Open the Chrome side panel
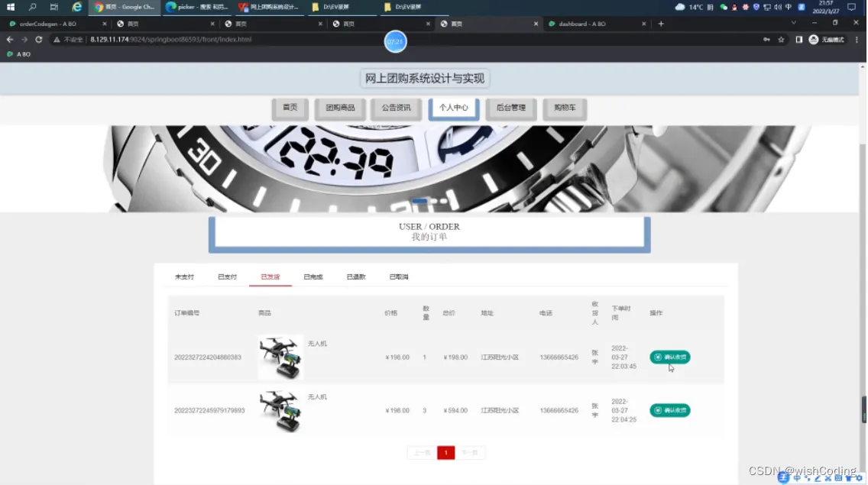This screenshot has width=868, height=485. [x=798, y=39]
